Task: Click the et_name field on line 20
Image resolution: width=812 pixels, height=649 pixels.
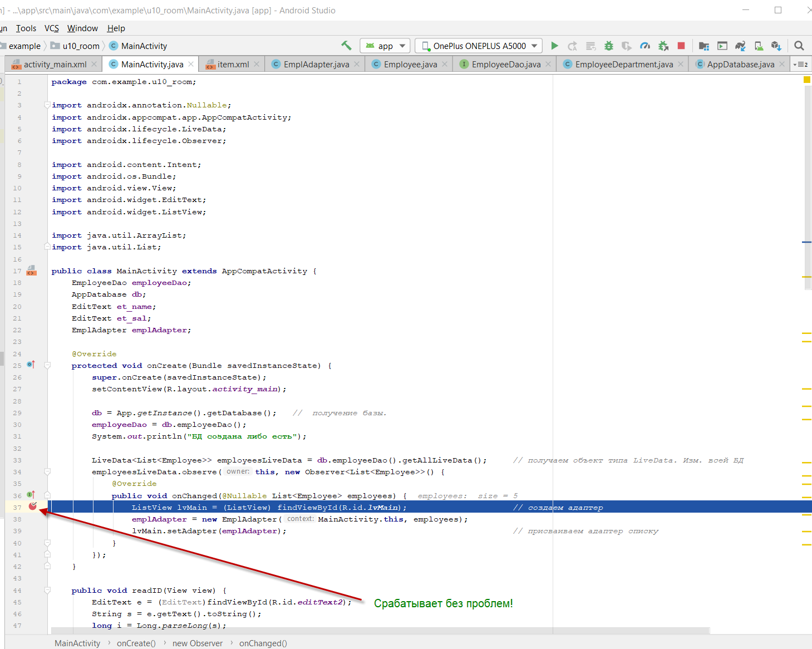Action: (134, 307)
